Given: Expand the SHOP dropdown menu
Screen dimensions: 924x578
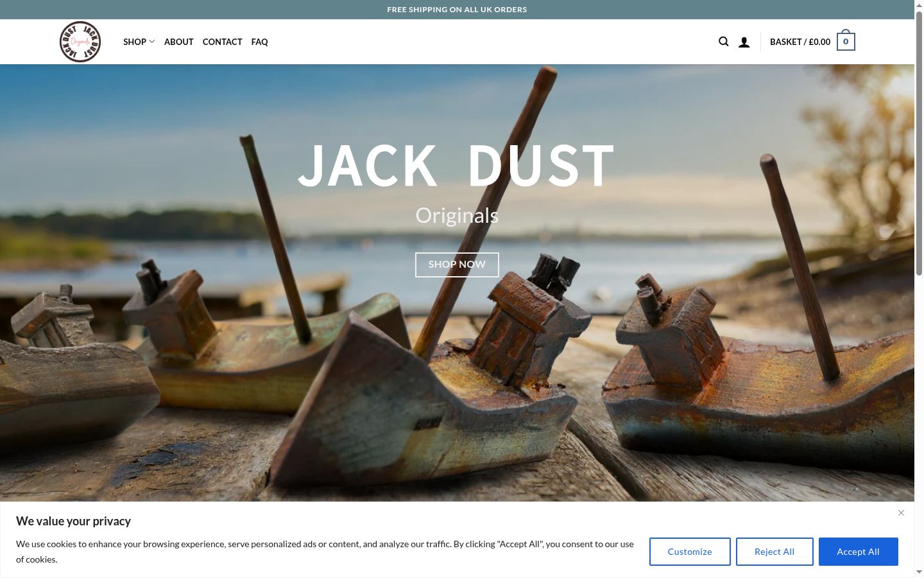Looking at the screenshot, I should coord(139,42).
